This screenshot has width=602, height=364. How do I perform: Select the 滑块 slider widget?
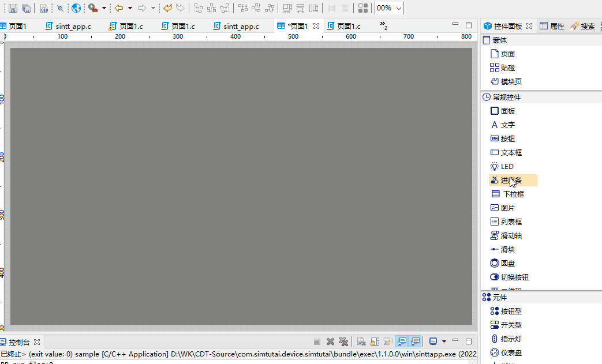[507, 250]
